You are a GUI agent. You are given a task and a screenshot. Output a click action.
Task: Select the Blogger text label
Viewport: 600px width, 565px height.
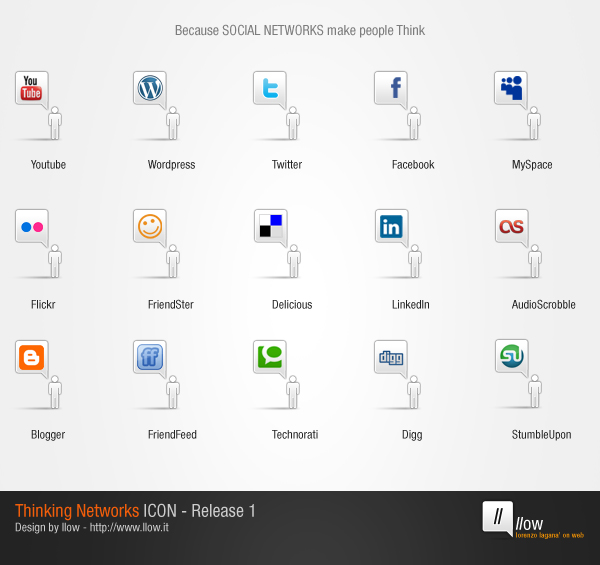click(x=48, y=435)
